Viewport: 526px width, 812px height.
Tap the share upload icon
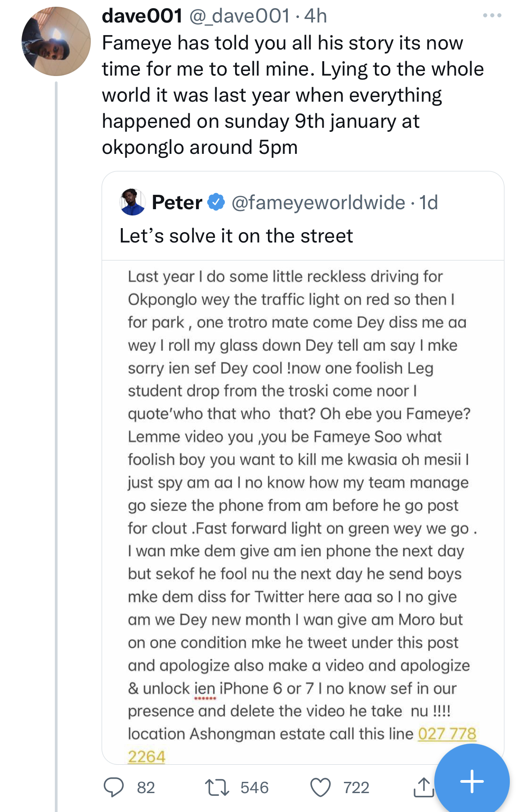423,787
